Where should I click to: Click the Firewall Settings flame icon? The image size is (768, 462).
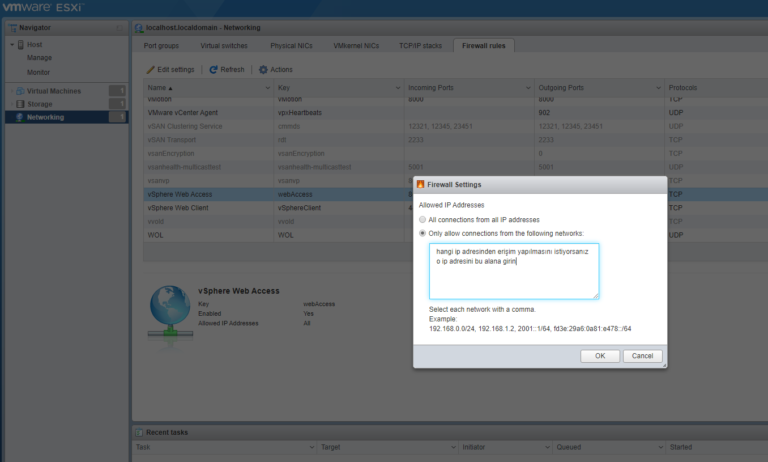point(420,184)
